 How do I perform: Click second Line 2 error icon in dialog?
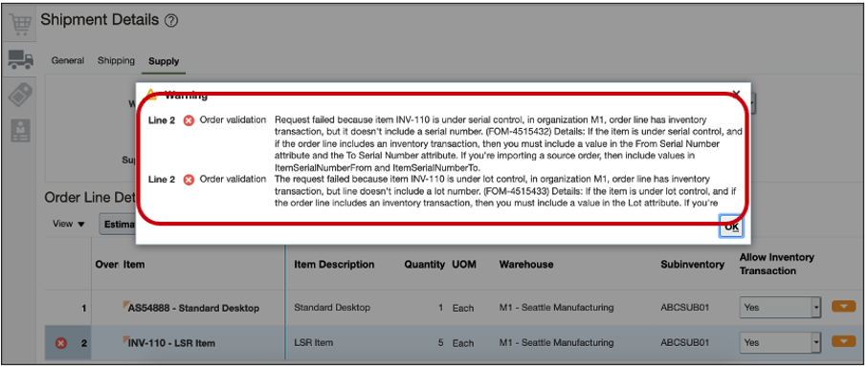[189, 181]
